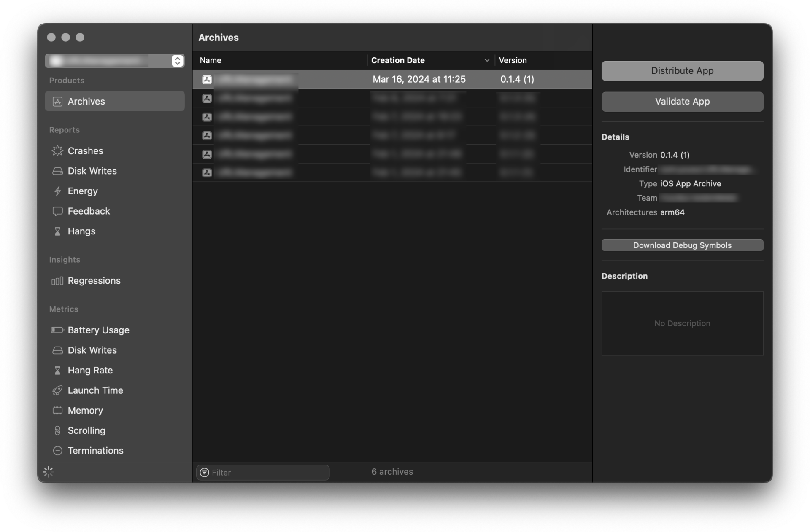Click the No Description text box
Viewport: 810px width, 532px height.
point(682,323)
